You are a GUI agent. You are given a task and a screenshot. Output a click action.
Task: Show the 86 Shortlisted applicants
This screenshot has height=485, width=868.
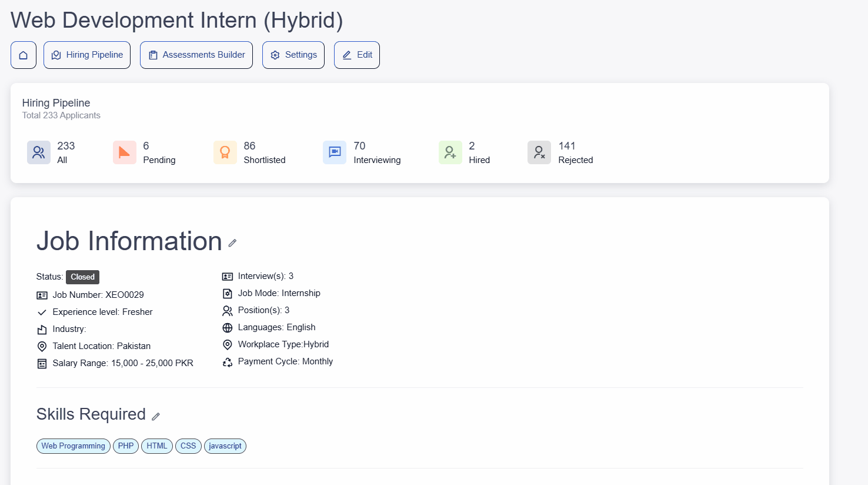click(x=264, y=152)
